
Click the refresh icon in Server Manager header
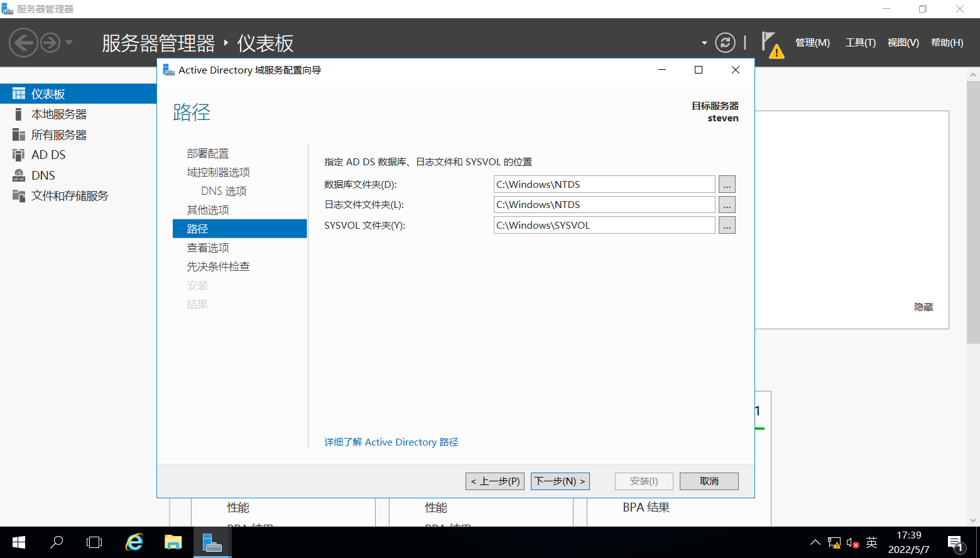[725, 43]
